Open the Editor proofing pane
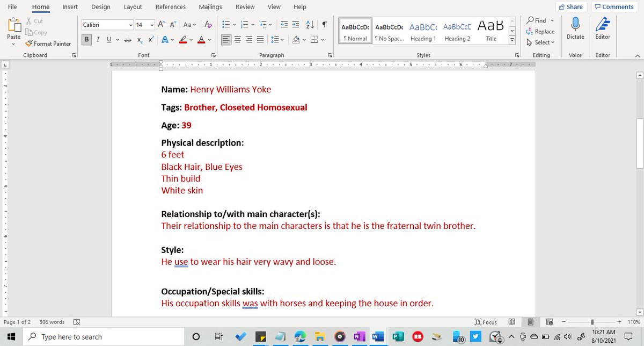Screen dimensions: 644x346 pos(603,28)
